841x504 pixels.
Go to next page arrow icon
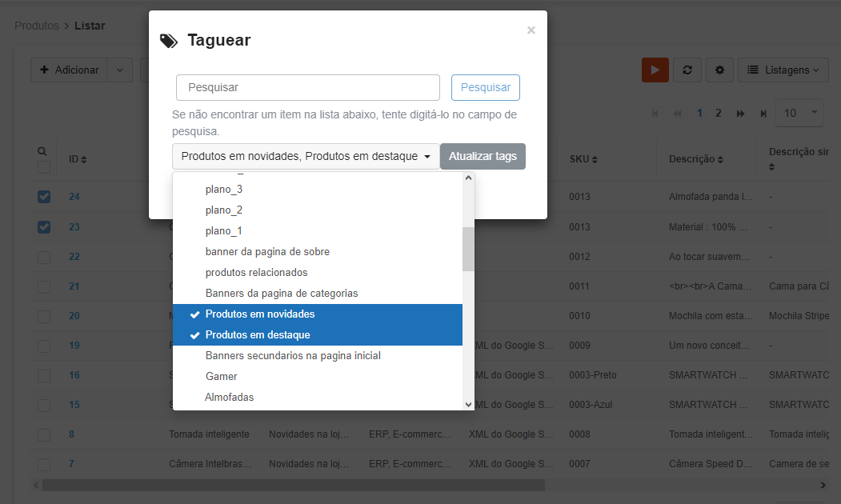[x=740, y=114]
